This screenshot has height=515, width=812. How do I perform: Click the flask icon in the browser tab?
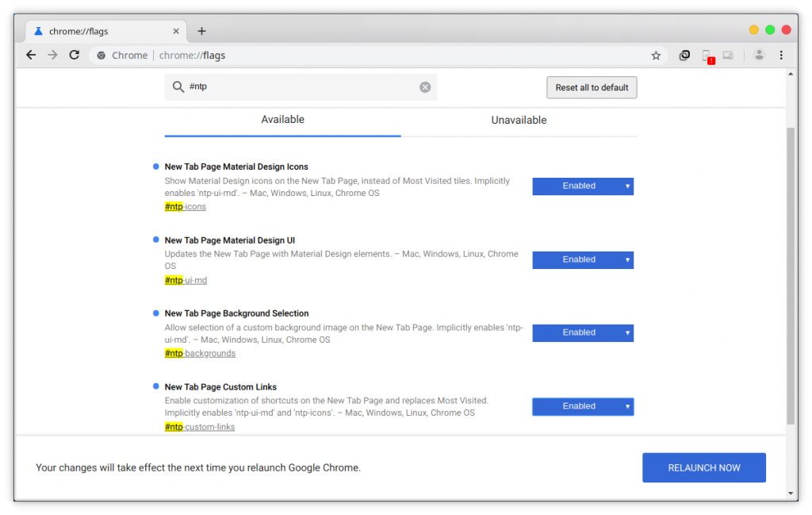[36, 30]
